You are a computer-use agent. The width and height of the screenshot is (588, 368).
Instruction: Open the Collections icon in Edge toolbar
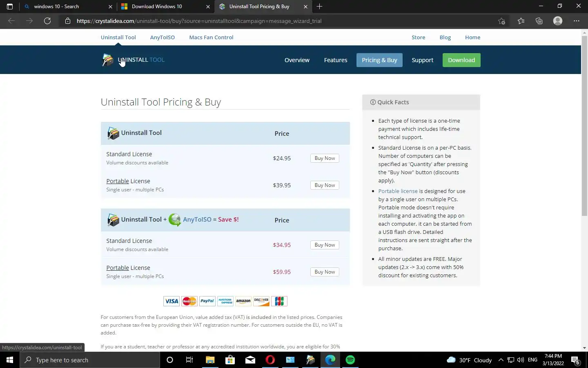click(539, 21)
